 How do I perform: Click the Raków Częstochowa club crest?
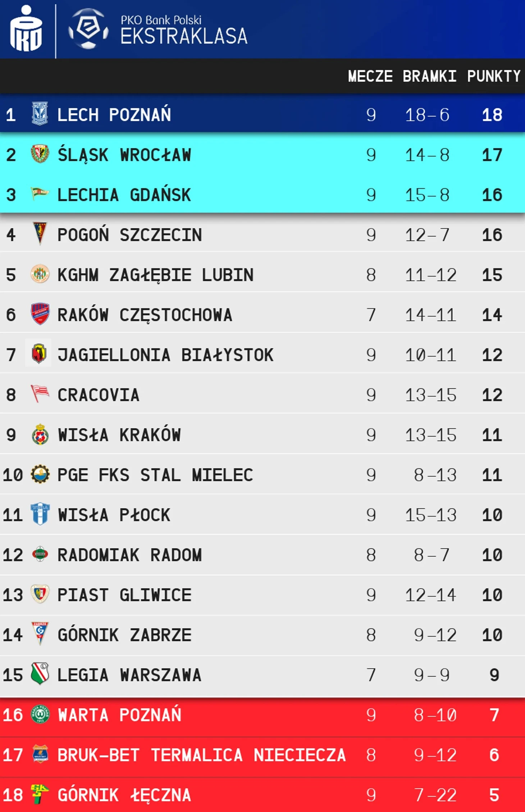click(x=40, y=314)
